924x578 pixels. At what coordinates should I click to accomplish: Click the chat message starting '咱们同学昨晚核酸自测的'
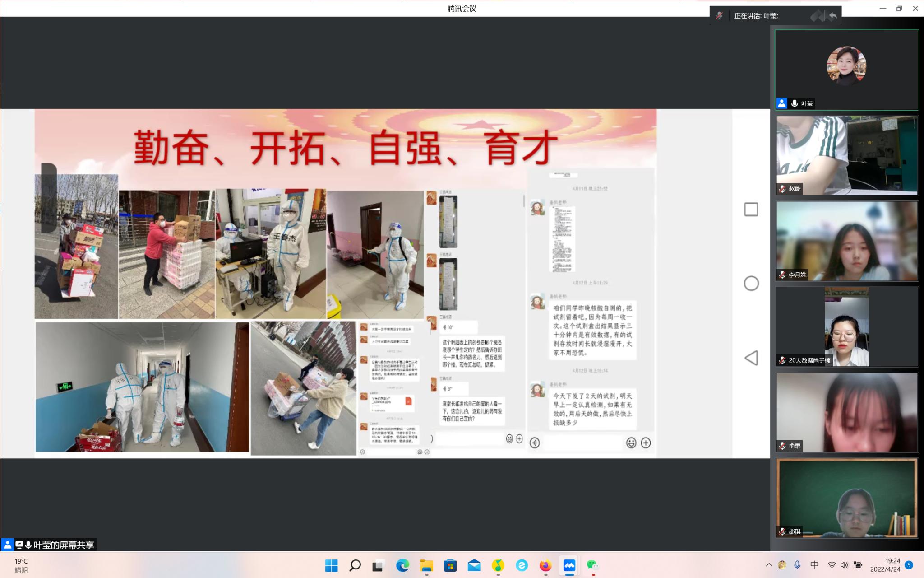(x=593, y=330)
